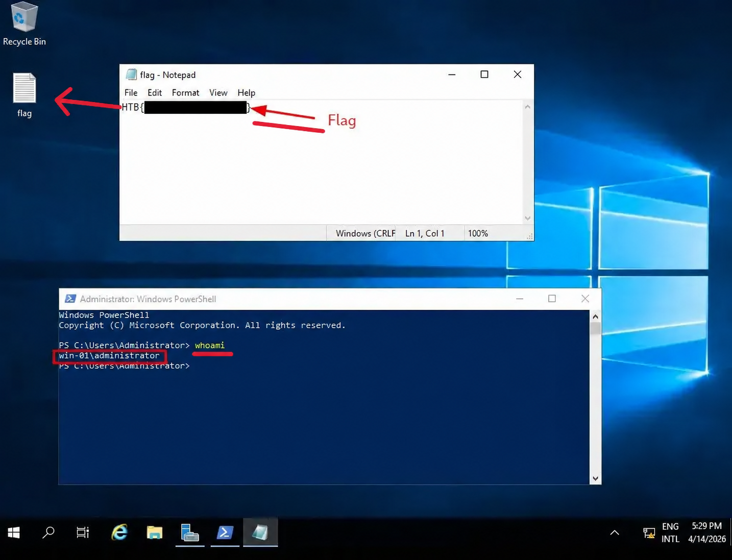The width and height of the screenshot is (732, 560).
Task: Click PowerShell scrollbar down arrow
Action: [595, 479]
